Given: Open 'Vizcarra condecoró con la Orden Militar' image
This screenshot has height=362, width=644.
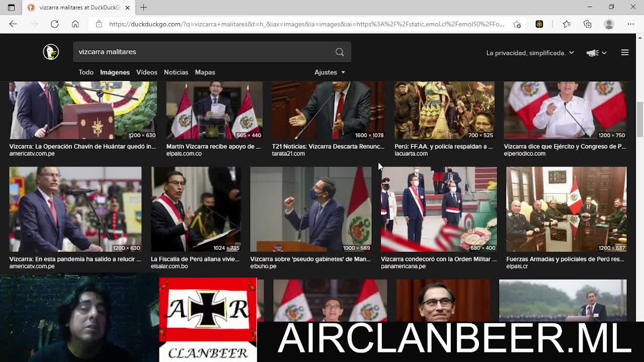Looking at the screenshot, I should click(439, 209).
